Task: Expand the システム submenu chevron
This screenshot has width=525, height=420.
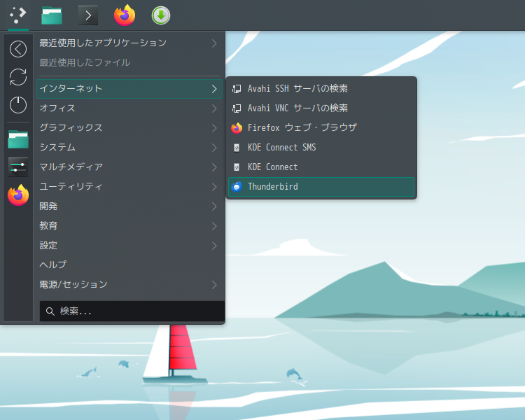Action: (214, 148)
